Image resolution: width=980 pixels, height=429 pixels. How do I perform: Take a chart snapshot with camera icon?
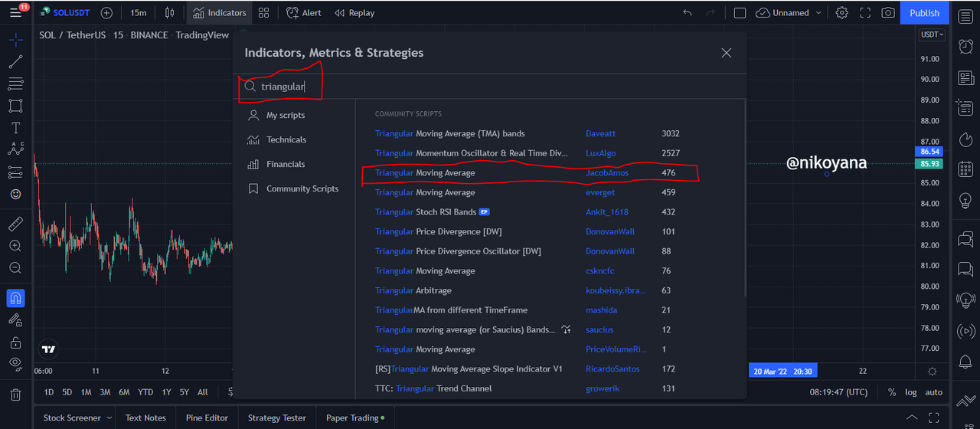click(x=888, y=13)
